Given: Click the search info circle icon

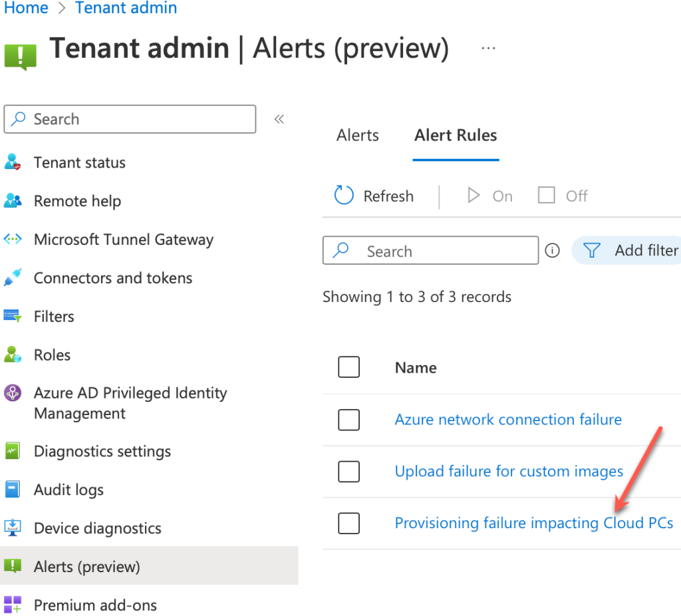Looking at the screenshot, I should [x=552, y=251].
